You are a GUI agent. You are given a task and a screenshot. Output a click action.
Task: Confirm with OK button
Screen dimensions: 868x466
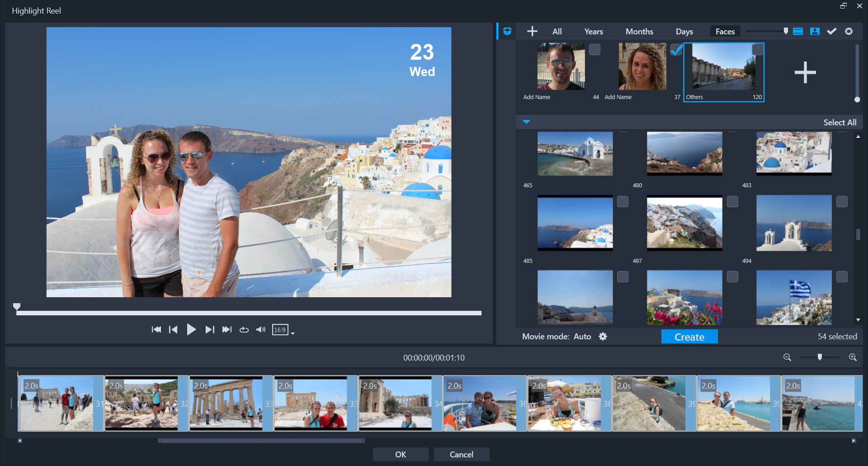coord(401,454)
